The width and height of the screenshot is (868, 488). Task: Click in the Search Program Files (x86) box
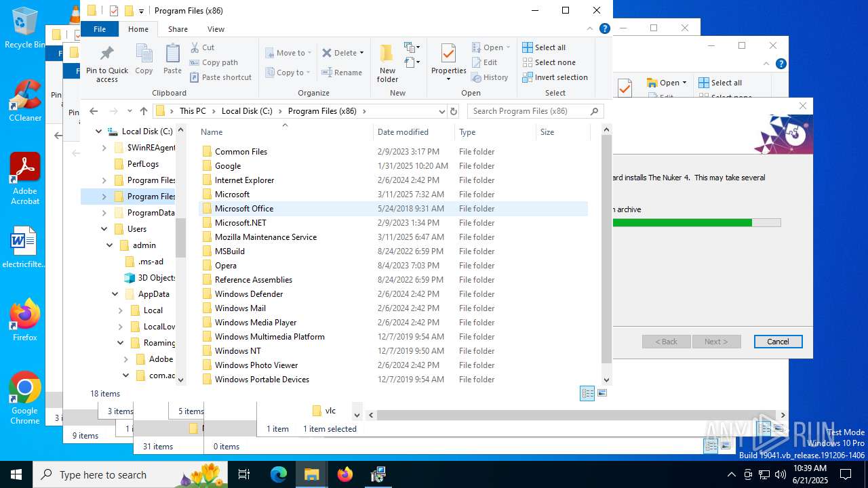tap(536, 111)
